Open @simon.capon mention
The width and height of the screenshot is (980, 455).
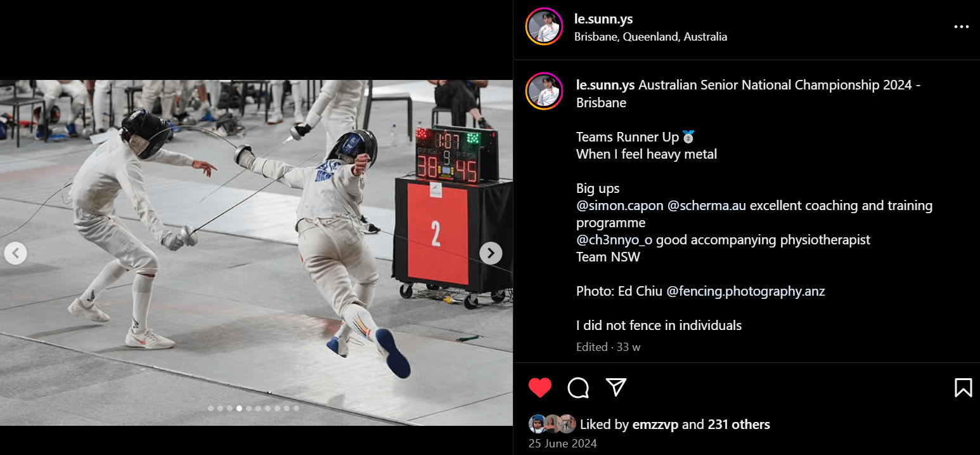coord(620,206)
